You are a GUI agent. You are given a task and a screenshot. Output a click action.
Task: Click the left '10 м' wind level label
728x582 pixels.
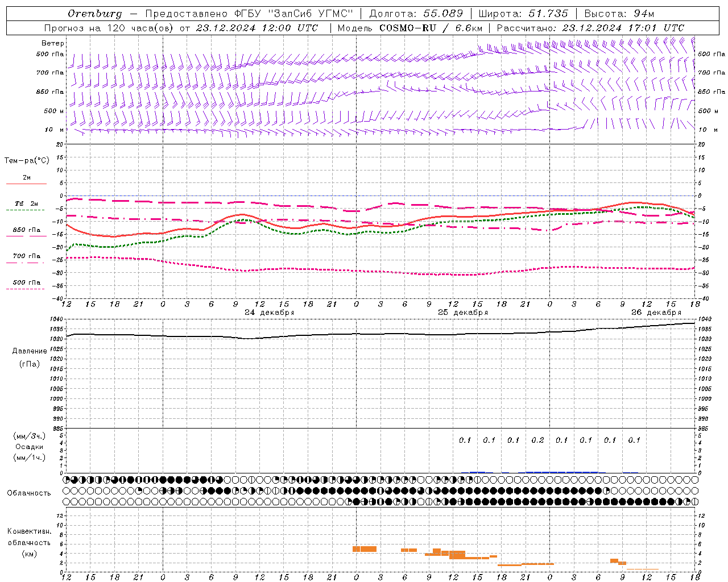pos(55,130)
